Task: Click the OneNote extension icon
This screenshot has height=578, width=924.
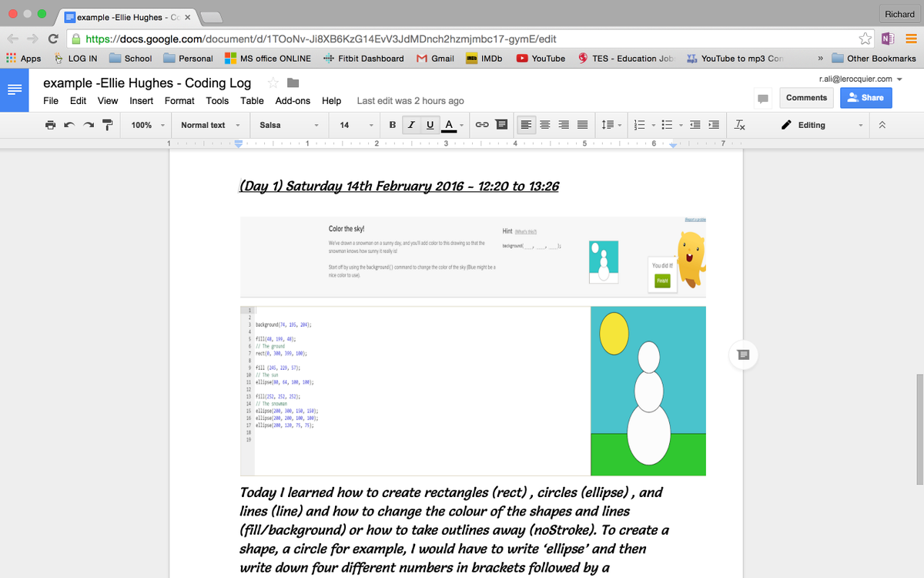Action: coord(888,39)
